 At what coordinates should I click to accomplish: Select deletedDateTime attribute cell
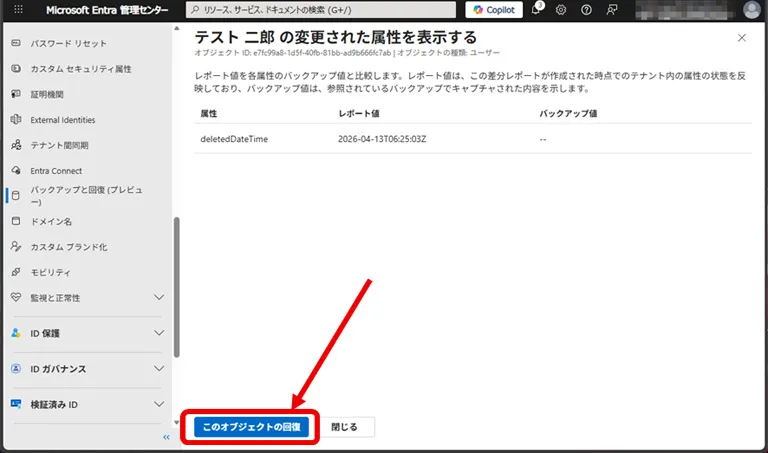click(x=234, y=139)
